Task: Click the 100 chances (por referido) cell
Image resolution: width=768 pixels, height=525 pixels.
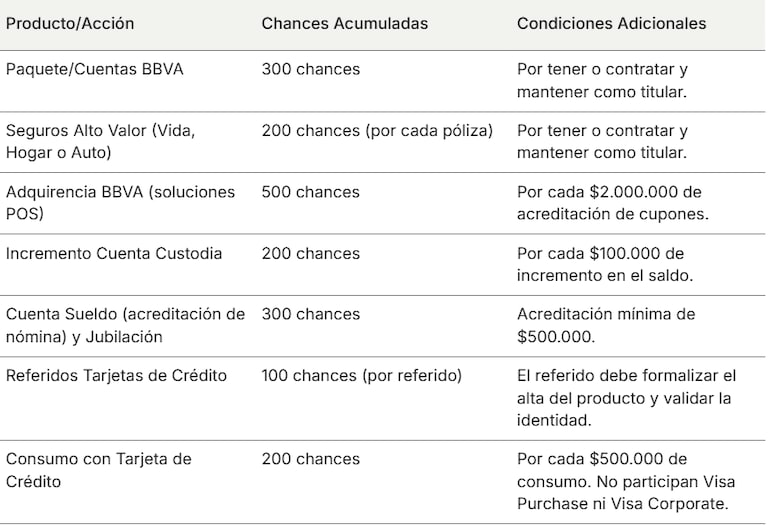Action: [x=361, y=376]
